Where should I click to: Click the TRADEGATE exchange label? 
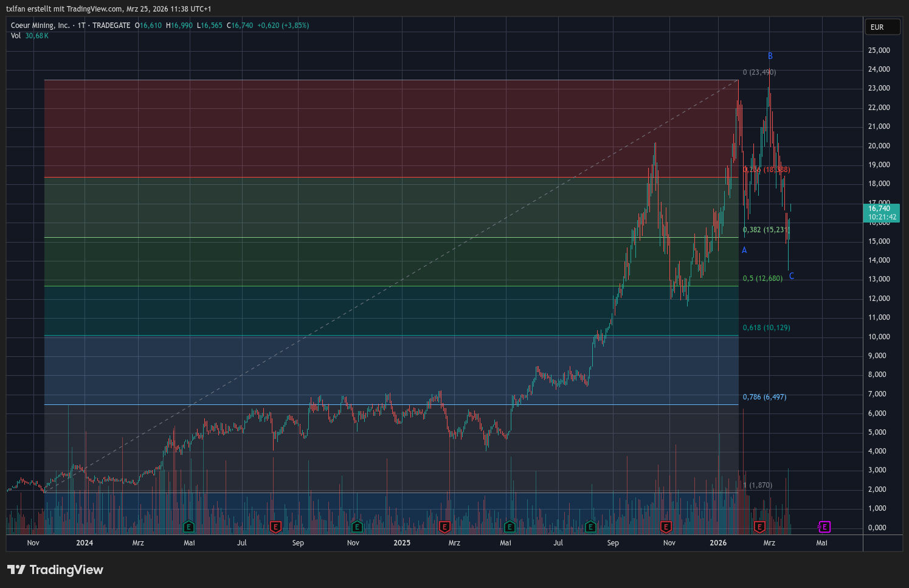click(x=111, y=26)
